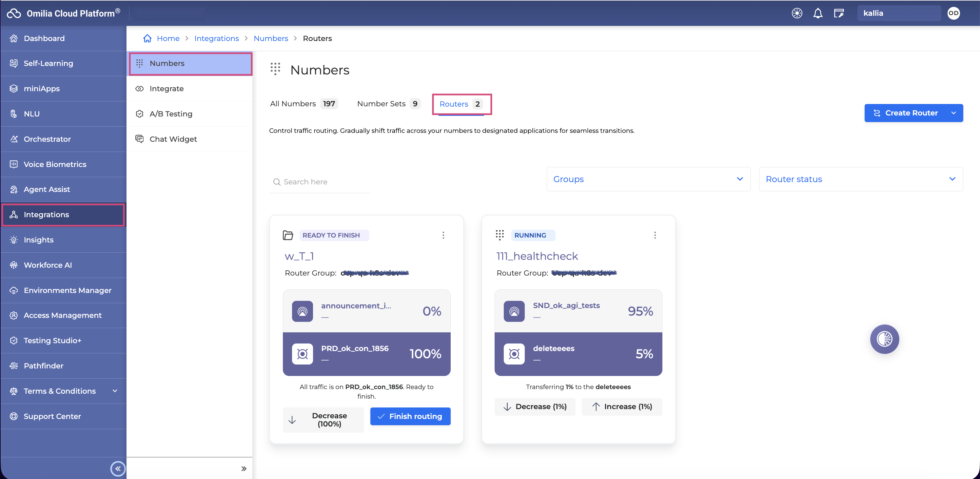Click Finish routing on w_T_1
The height and width of the screenshot is (479, 980).
click(410, 417)
